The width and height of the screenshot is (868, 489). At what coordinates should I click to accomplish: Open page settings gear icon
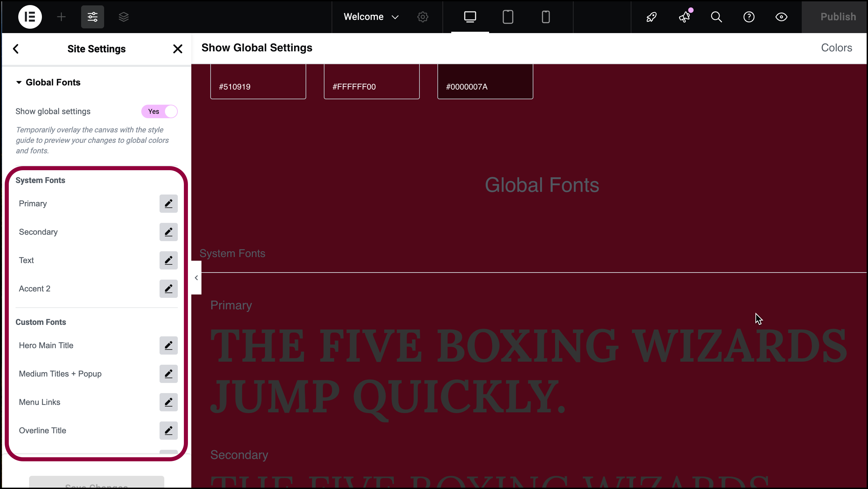point(423,17)
